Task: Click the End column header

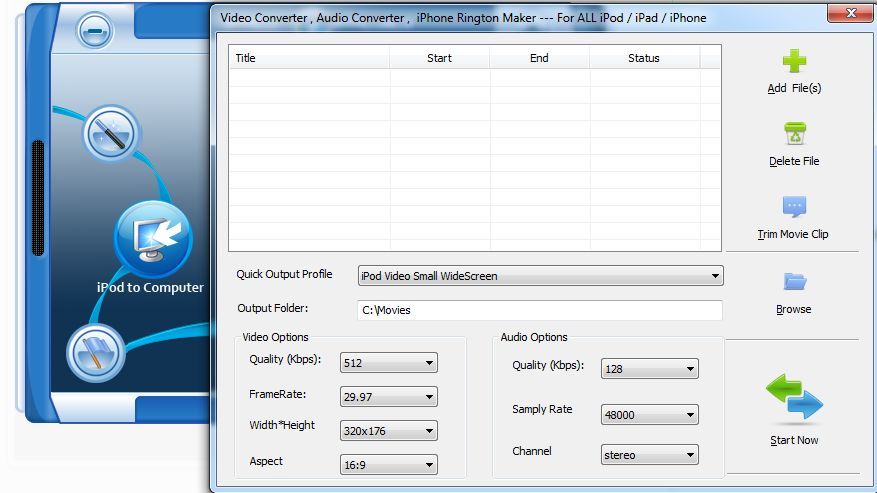Action: click(x=539, y=58)
